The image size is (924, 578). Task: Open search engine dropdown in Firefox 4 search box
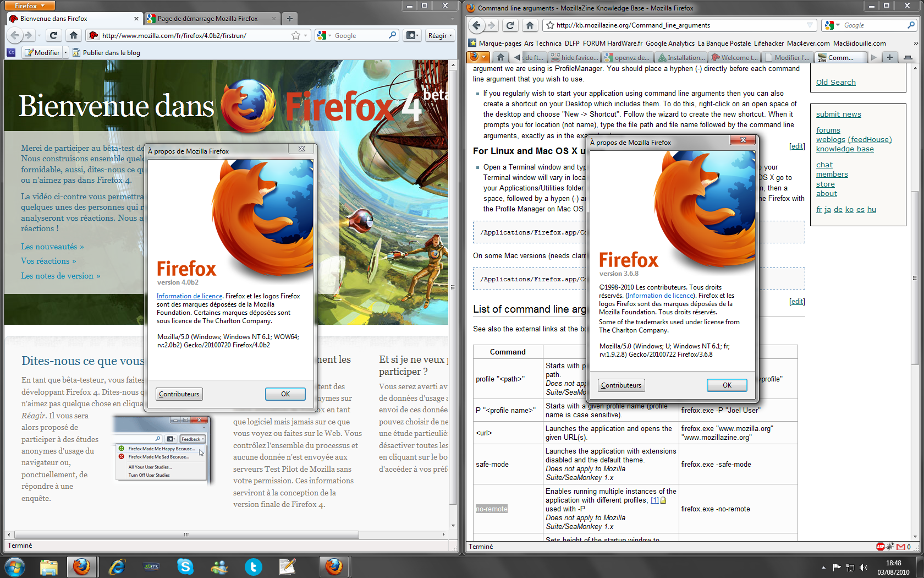click(x=324, y=35)
